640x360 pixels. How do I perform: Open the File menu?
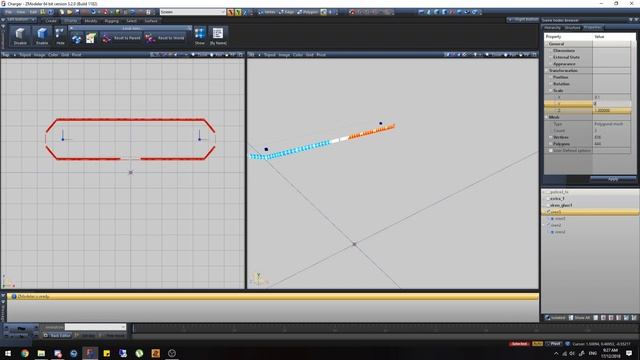click(8, 12)
